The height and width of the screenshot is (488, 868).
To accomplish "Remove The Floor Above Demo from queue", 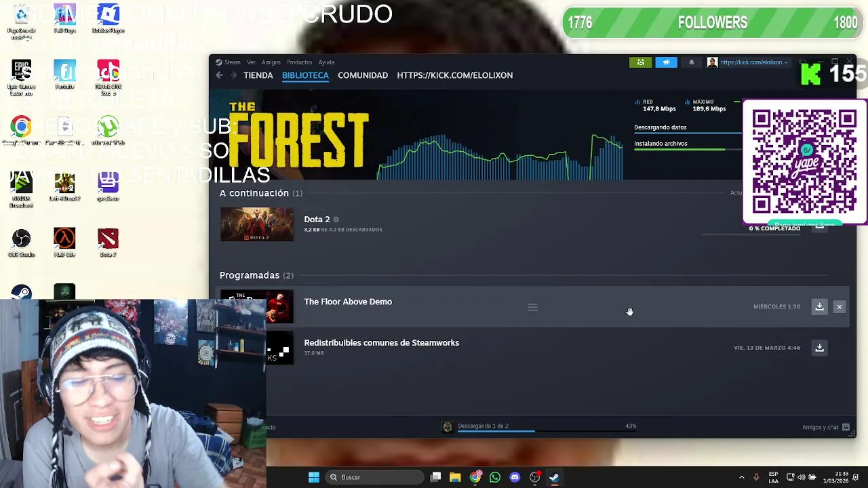I will point(839,306).
